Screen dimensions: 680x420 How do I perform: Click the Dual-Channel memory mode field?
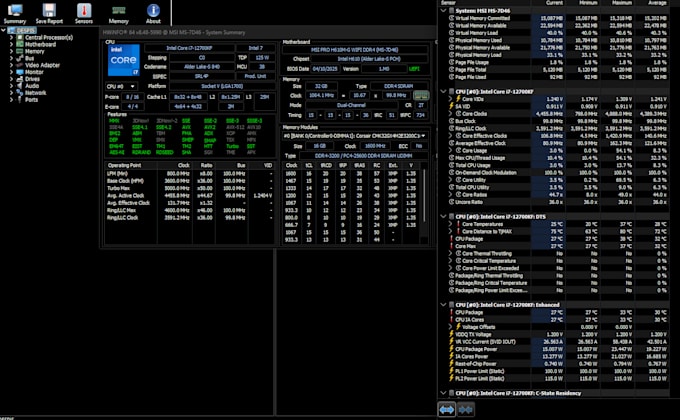tap(351, 105)
